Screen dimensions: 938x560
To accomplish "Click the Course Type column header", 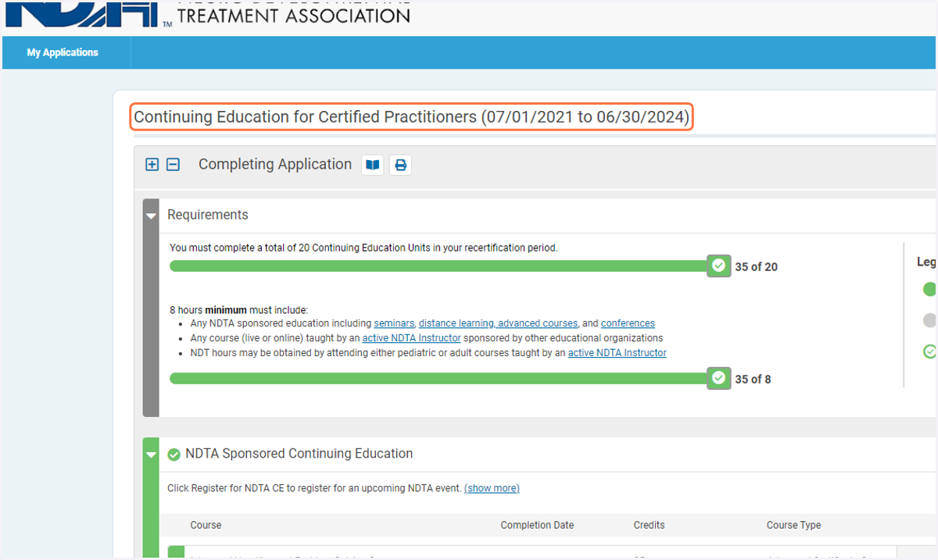I will (x=793, y=525).
